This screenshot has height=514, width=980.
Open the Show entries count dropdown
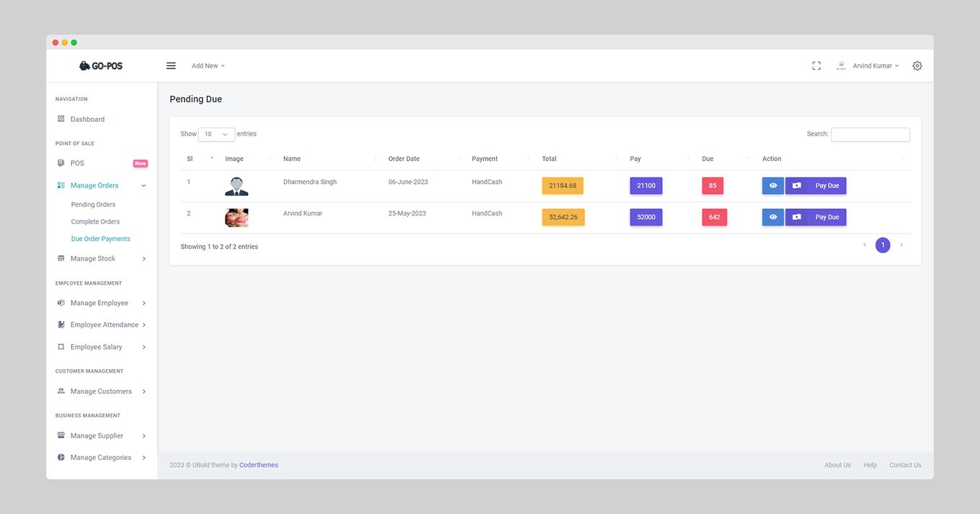tap(216, 134)
